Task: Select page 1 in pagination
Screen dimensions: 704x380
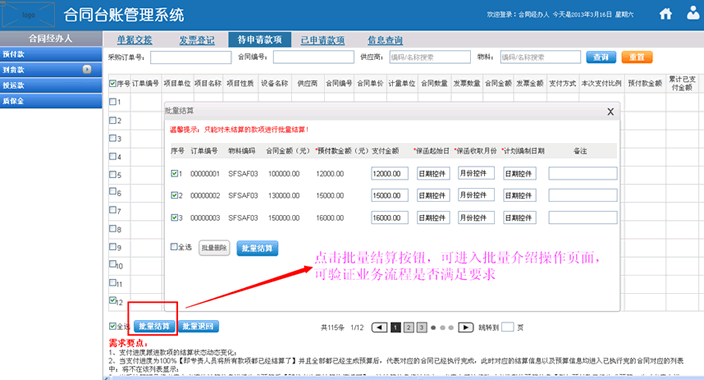Action: pyautogui.click(x=396, y=327)
